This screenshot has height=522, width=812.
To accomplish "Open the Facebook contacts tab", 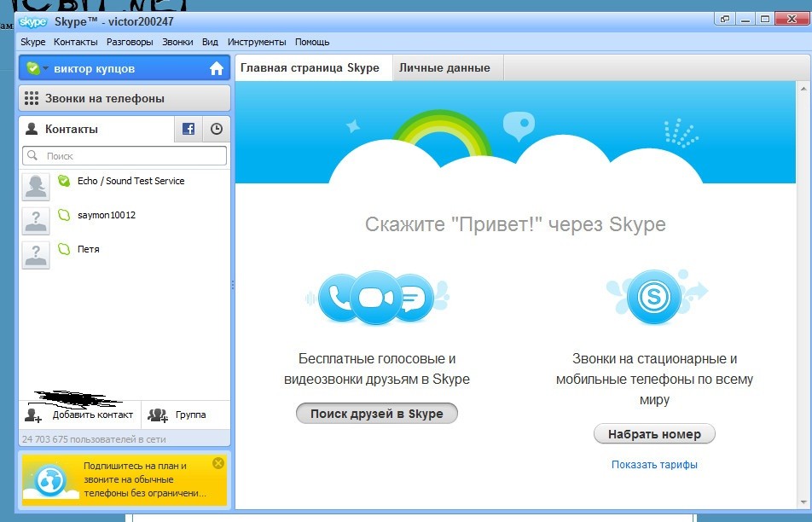I will coord(188,129).
